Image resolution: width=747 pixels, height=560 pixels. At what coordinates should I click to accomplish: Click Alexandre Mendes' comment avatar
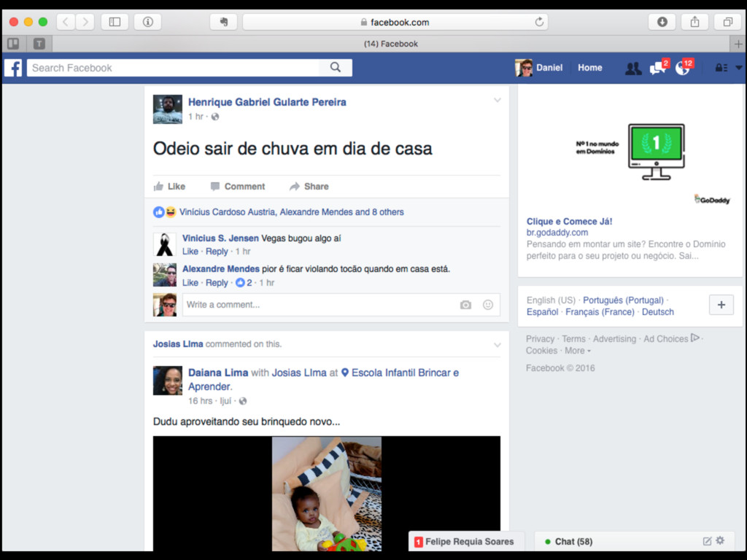(165, 275)
